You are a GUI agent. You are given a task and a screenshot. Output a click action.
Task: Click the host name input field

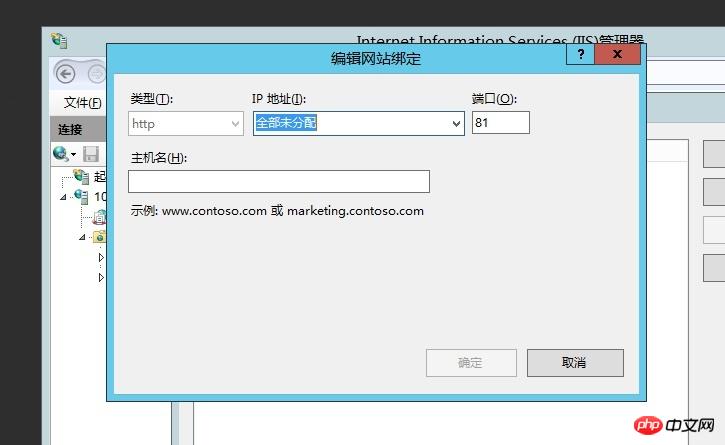[279, 181]
